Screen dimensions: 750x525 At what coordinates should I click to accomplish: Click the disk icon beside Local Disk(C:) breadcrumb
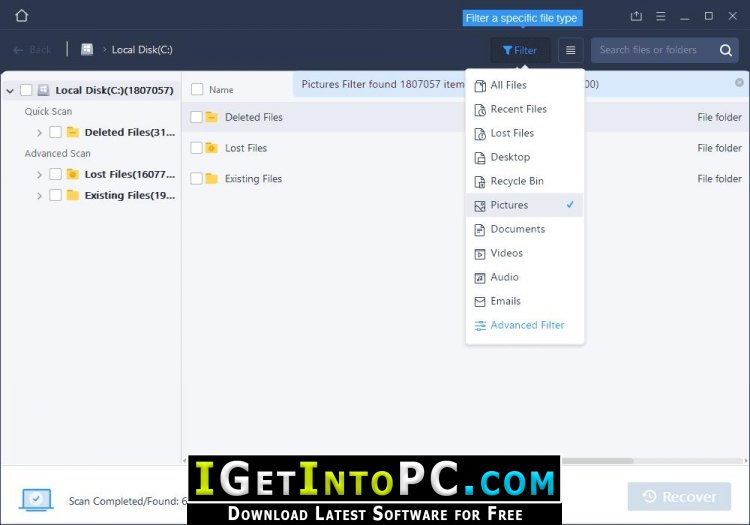[87, 49]
